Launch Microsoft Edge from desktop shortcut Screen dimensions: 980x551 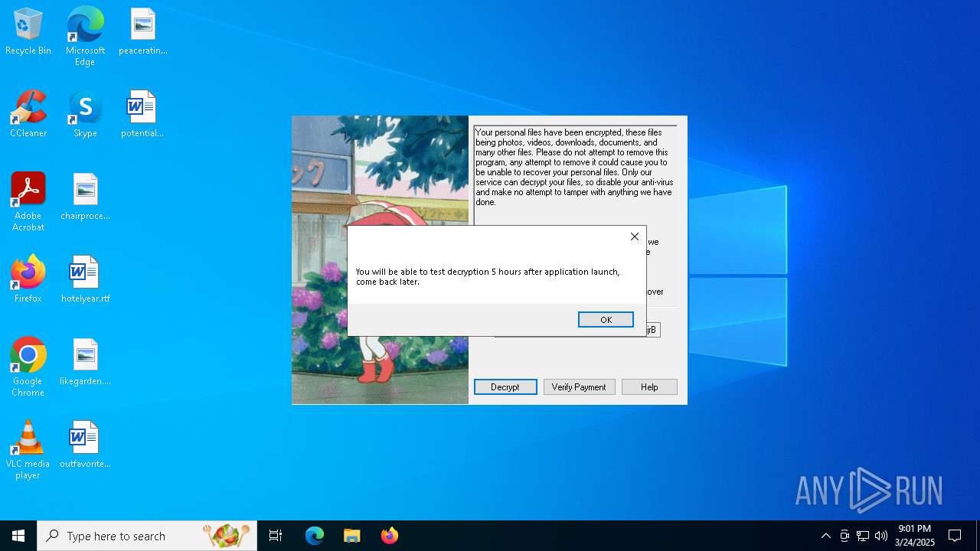pyautogui.click(x=85, y=36)
